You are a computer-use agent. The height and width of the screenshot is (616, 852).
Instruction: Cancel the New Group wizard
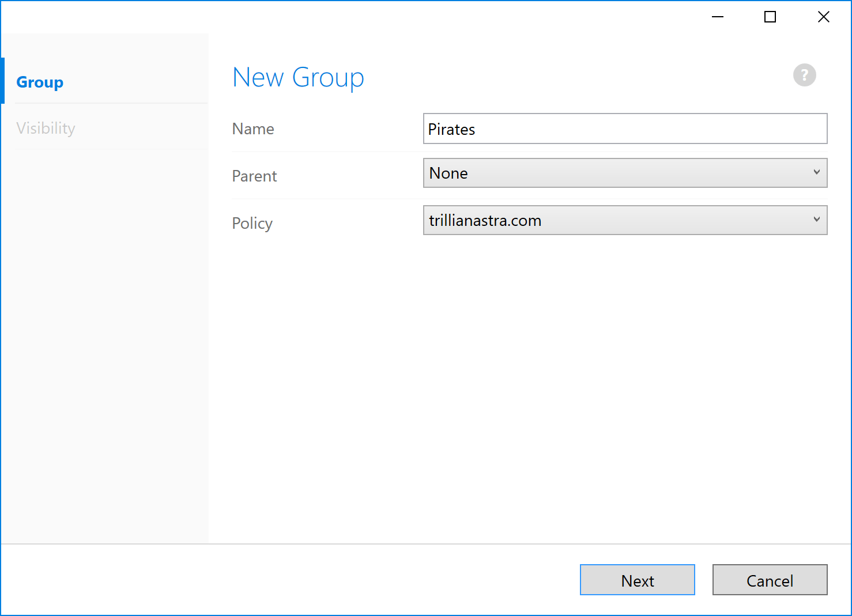click(770, 580)
